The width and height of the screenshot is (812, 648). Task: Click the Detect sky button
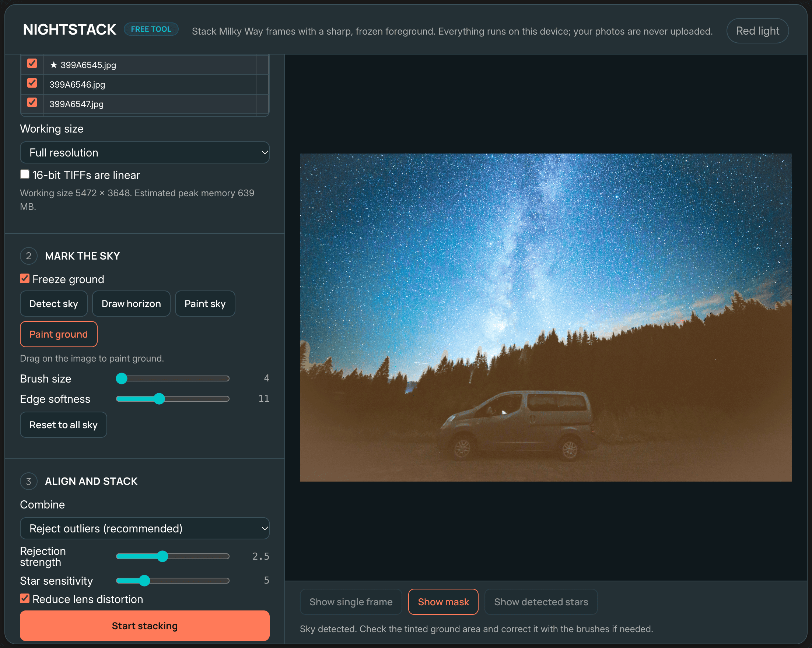[x=53, y=303]
